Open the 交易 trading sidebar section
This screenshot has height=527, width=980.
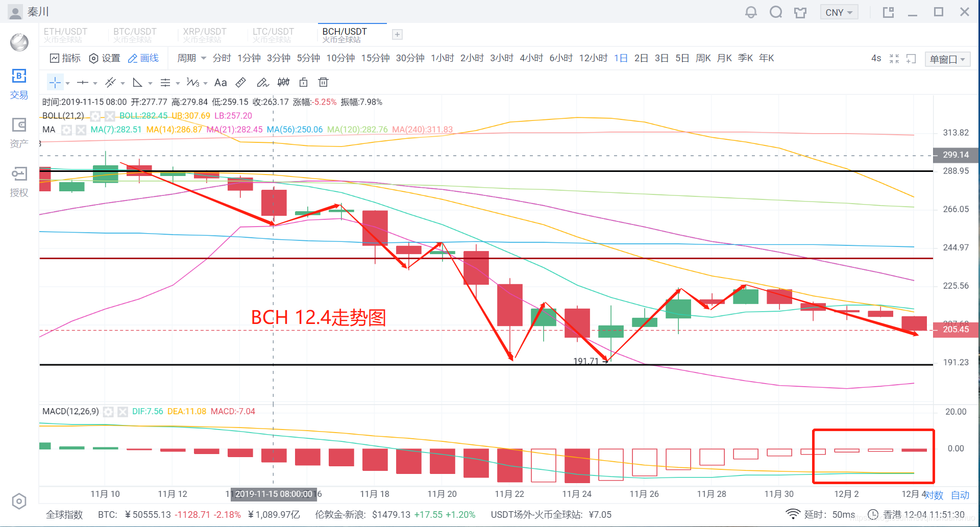pos(19,84)
